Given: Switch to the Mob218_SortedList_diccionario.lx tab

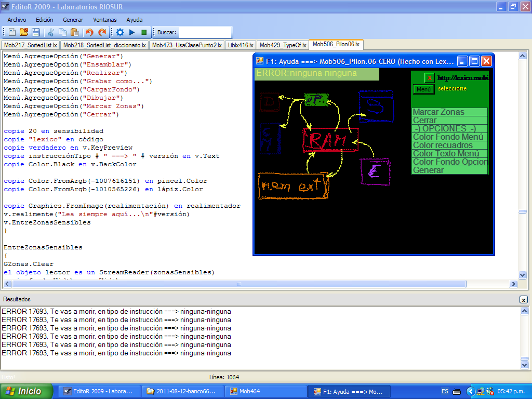Looking at the screenshot, I should pyautogui.click(x=104, y=45).
